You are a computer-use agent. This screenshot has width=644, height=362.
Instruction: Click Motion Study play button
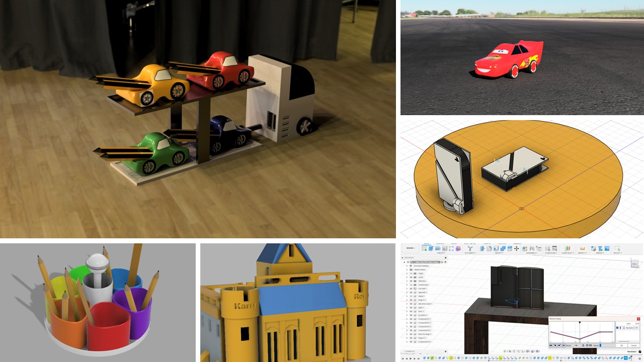click(559, 345)
